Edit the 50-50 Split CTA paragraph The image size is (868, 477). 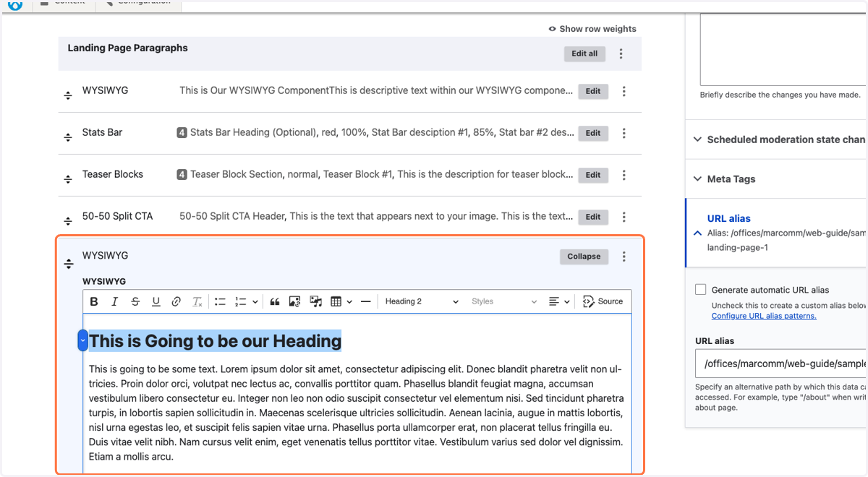pos(593,217)
